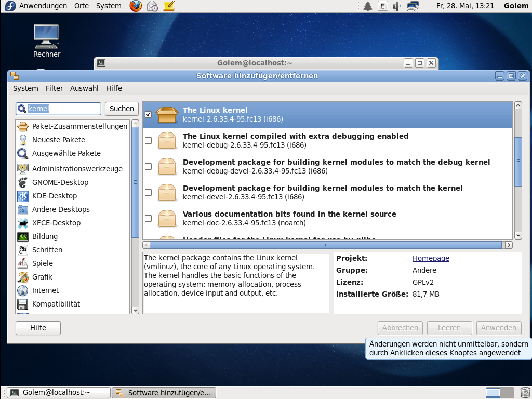Click the horizontal scrollbar right arrow
The image size is (532, 399).
click(x=508, y=245)
